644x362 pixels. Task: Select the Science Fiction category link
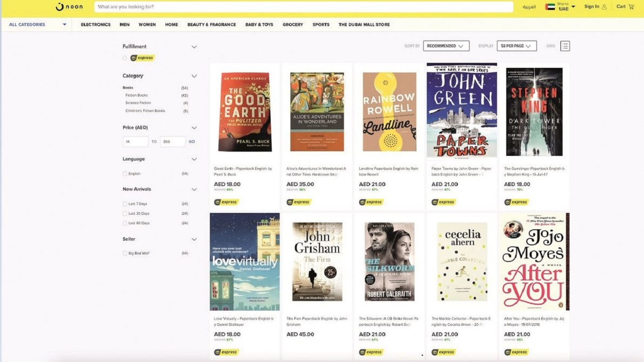[138, 103]
